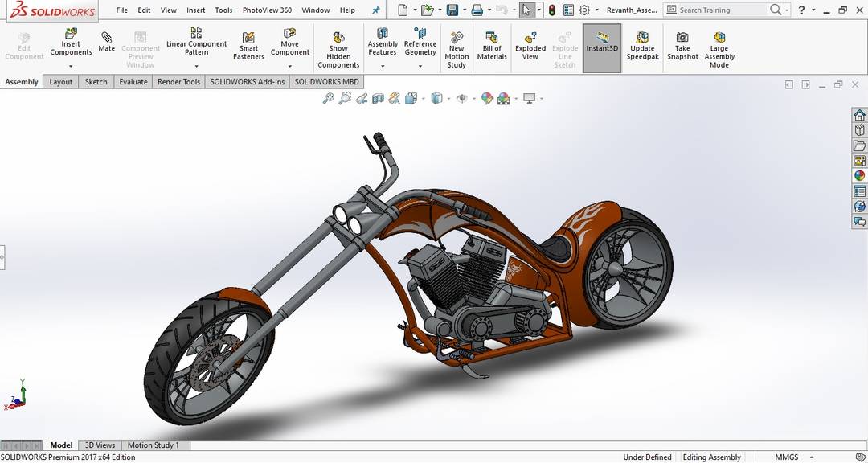The width and height of the screenshot is (868, 463).
Task: Expand Move Component dropdown arrow
Action: [289, 66]
